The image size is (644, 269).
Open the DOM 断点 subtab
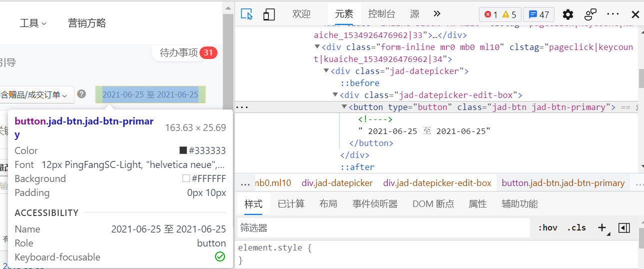click(433, 204)
